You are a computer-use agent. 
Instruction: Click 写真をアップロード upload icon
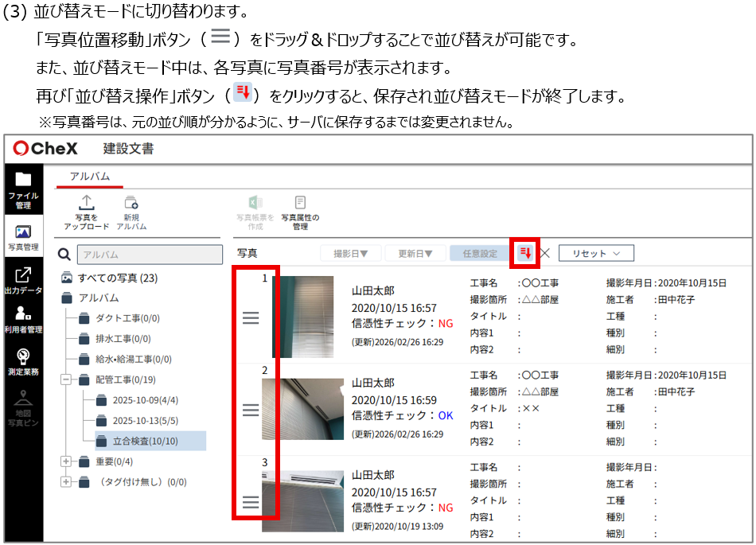[86, 212]
